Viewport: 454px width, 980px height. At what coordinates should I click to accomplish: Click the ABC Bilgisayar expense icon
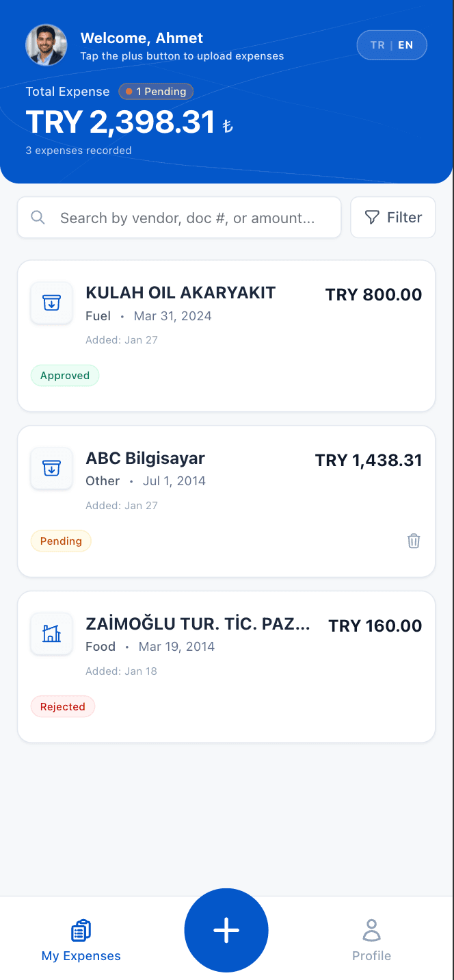(x=51, y=468)
